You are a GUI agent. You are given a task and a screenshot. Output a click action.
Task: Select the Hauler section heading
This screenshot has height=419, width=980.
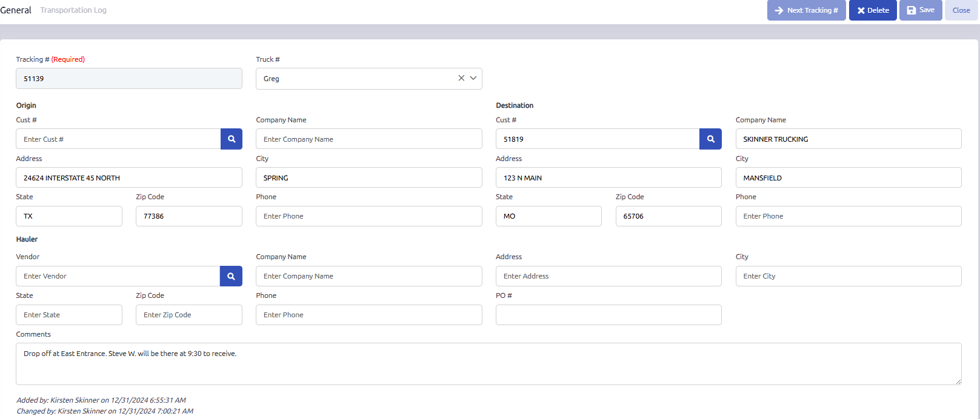pyautogui.click(x=27, y=239)
